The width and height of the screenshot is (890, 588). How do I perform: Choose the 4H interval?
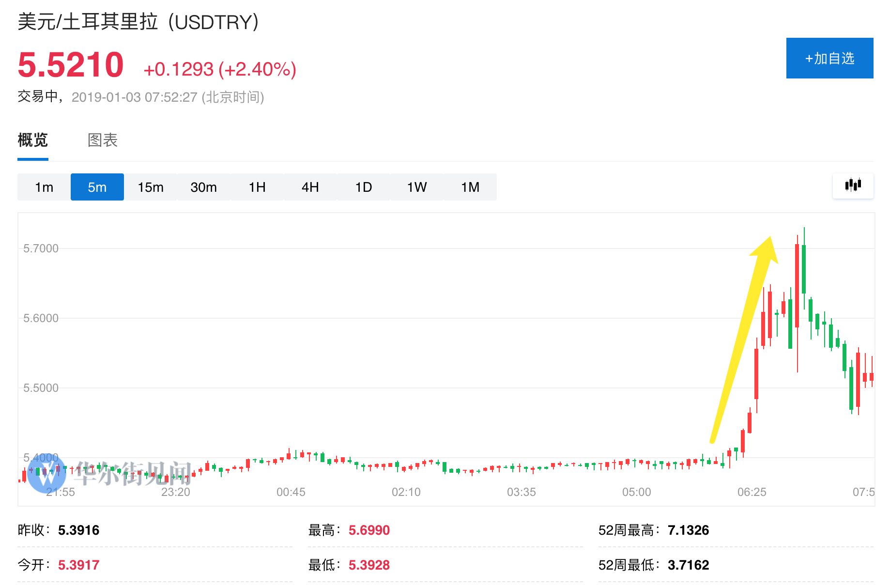(310, 187)
